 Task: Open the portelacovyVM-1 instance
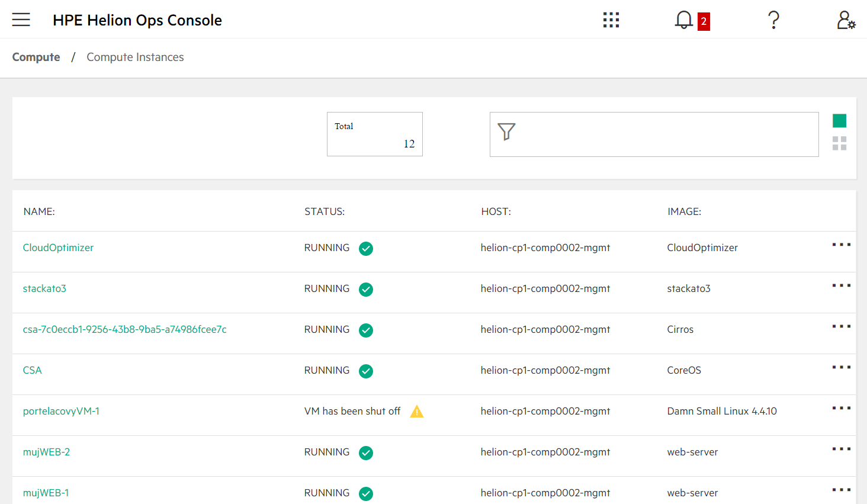tap(61, 411)
